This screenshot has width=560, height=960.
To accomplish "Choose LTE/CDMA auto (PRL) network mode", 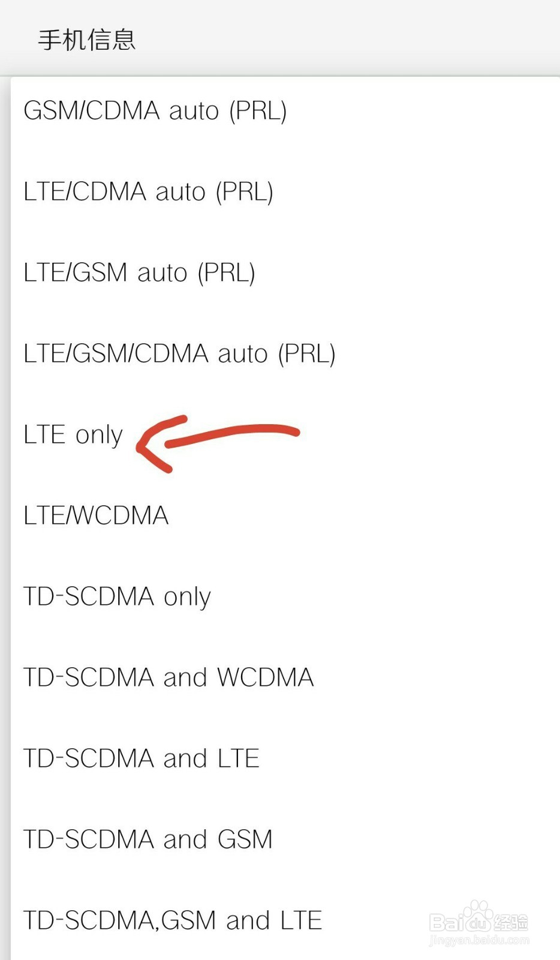I will tap(148, 192).
